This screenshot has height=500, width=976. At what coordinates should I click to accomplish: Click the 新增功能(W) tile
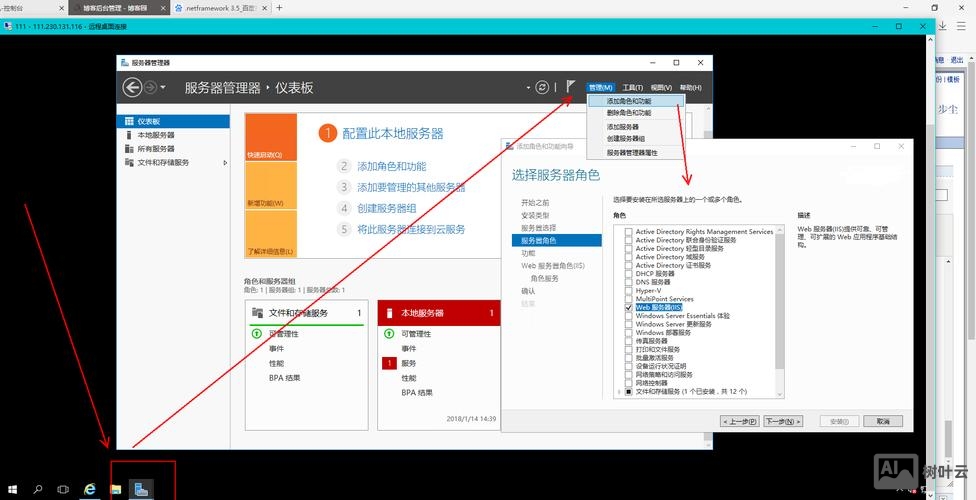(271, 186)
